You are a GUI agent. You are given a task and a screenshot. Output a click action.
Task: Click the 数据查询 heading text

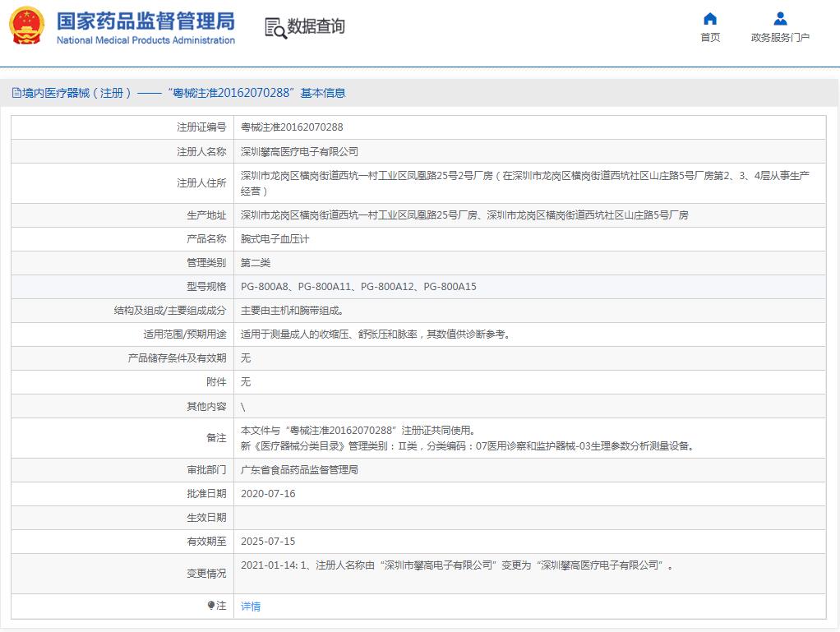tap(316, 26)
